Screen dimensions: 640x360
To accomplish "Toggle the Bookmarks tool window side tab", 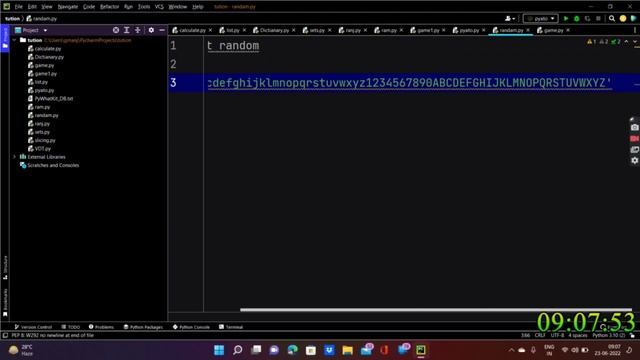I will click(5, 302).
